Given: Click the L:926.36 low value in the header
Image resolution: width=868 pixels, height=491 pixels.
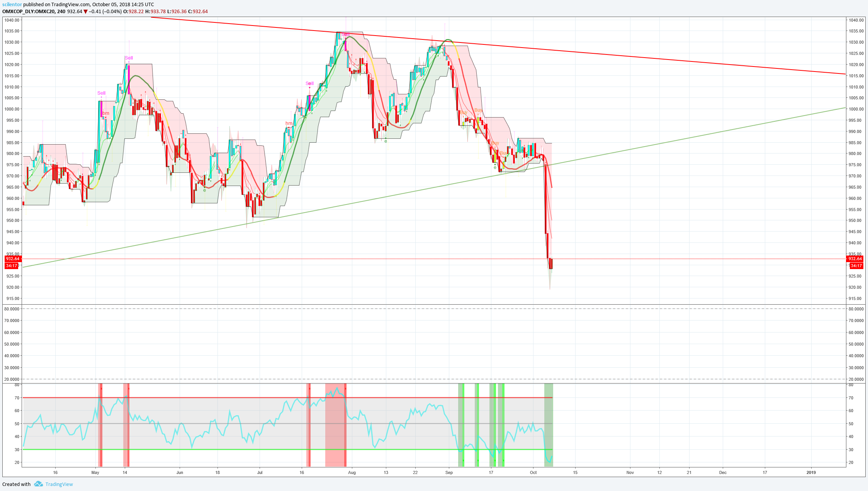Looking at the screenshot, I should pyautogui.click(x=177, y=11).
